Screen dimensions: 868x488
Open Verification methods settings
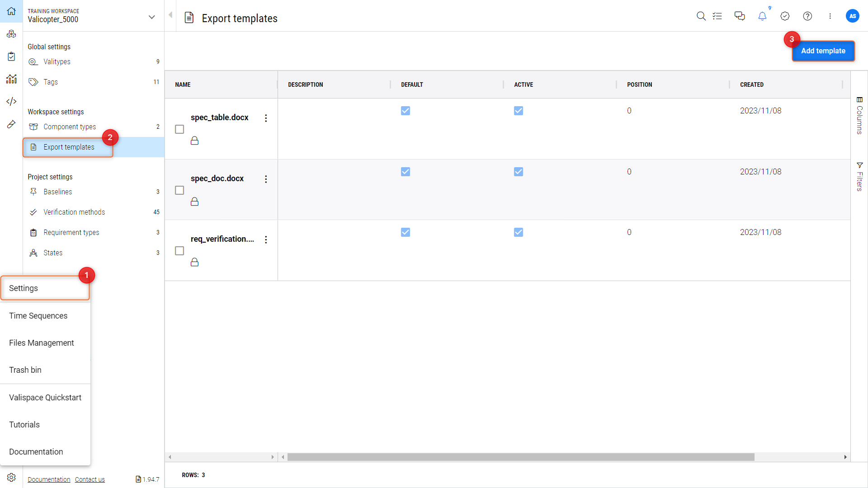point(94,212)
